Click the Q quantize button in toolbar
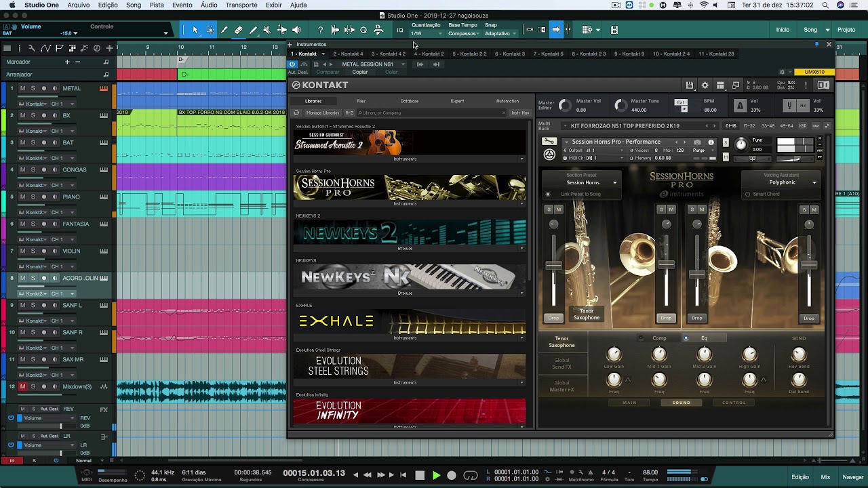Screen dimensions: 868x488 tap(363, 30)
